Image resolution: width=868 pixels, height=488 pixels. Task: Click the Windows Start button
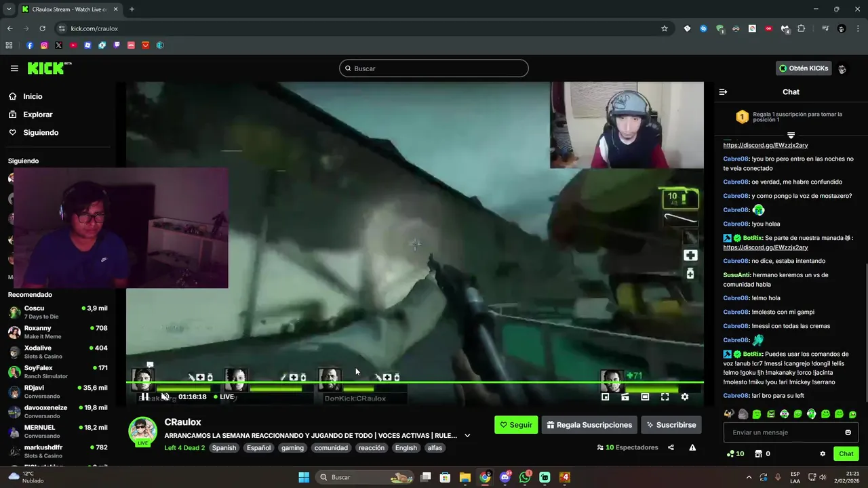click(x=304, y=477)
